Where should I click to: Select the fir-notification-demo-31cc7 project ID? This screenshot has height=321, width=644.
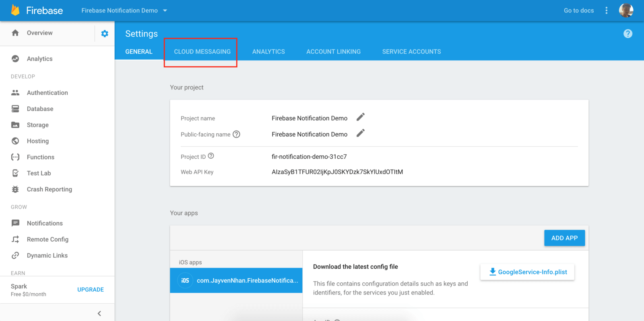click(309, 157)
